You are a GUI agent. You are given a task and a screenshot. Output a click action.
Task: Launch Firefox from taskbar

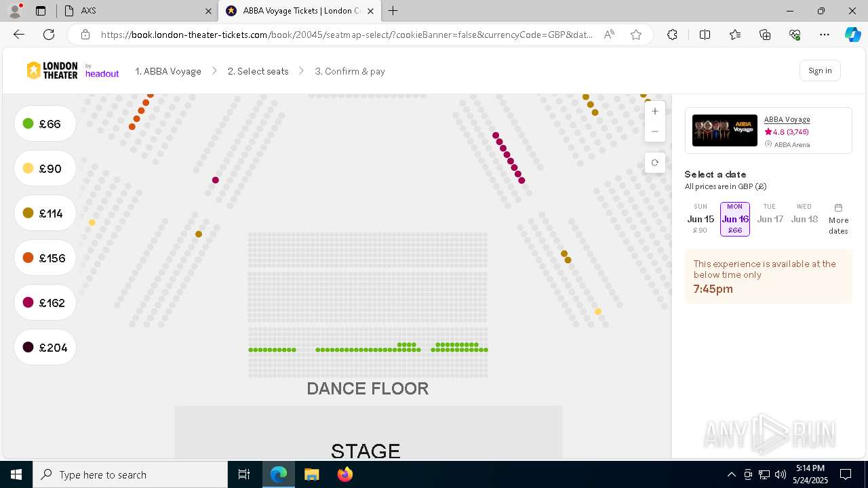click(344, 474)
